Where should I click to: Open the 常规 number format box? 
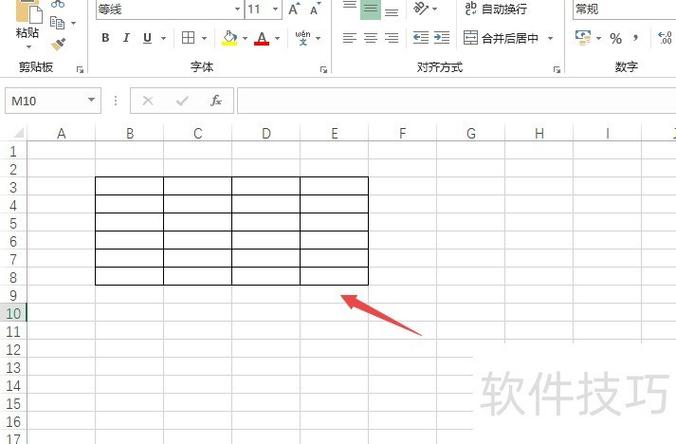[x=624, y=9]
